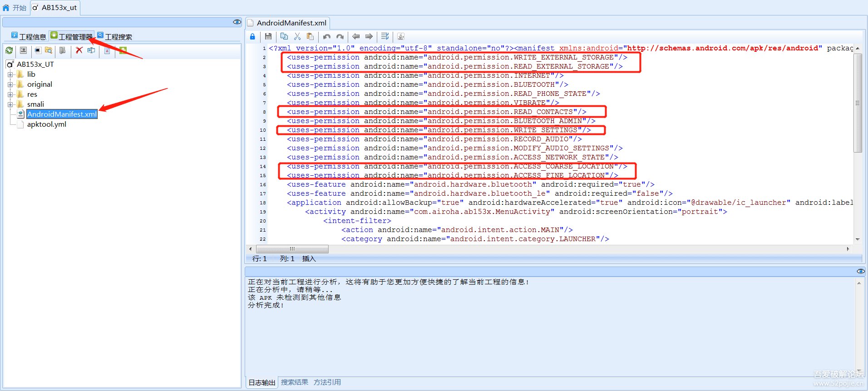Switch to the 工程信息 tab

[29, 37]
